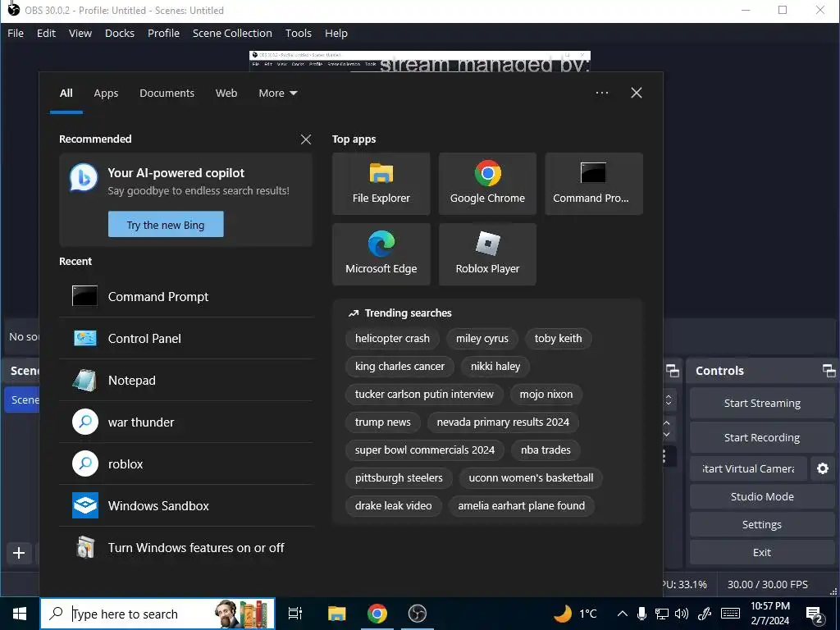Screen dimensions: 840x630
Task: Click the Chrome icon on the taskbar
Action: [x=377, y=614]
